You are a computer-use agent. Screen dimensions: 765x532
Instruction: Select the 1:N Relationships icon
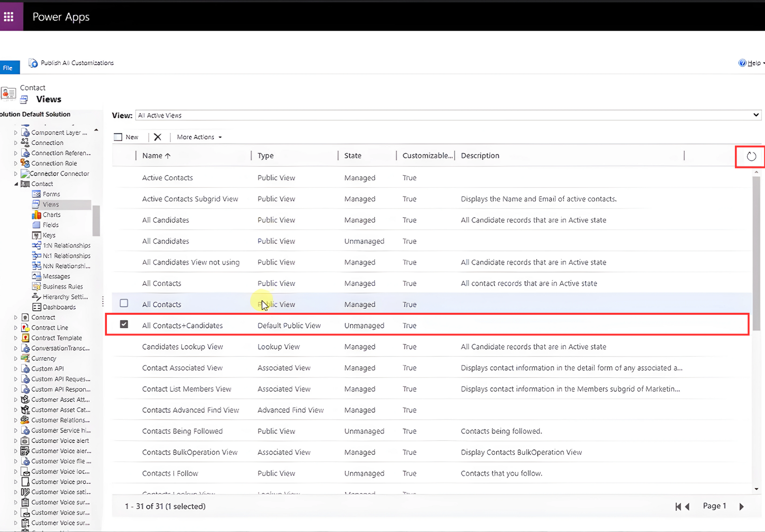36,245
